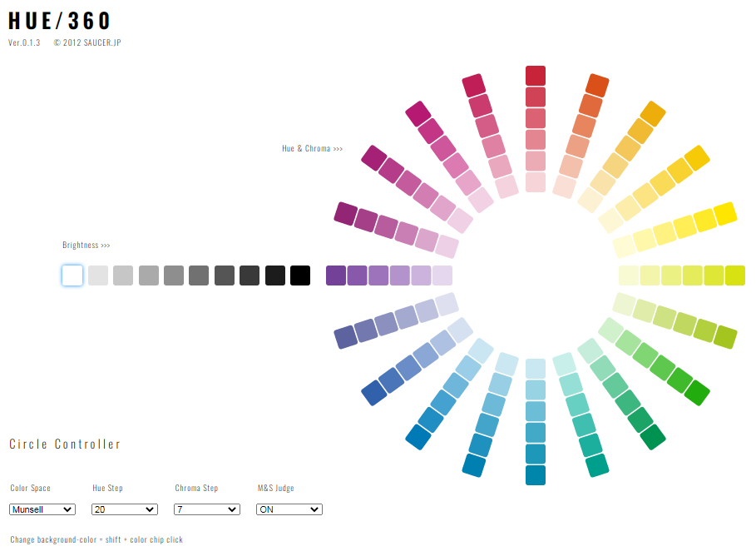756x551 pixels.
Task: Click the Circle Controller heading
Action: pyautogui.click(x=65, y=444)
